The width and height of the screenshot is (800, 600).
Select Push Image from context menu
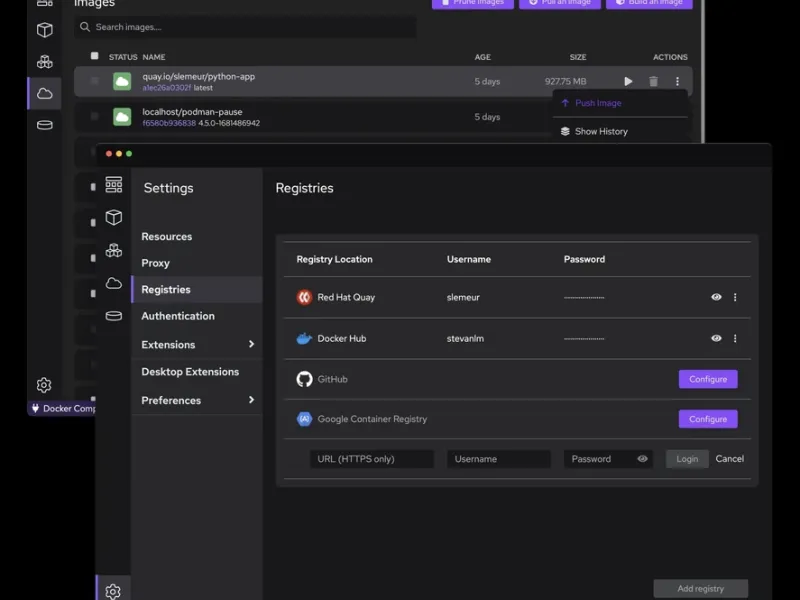[x=598, y=103]
